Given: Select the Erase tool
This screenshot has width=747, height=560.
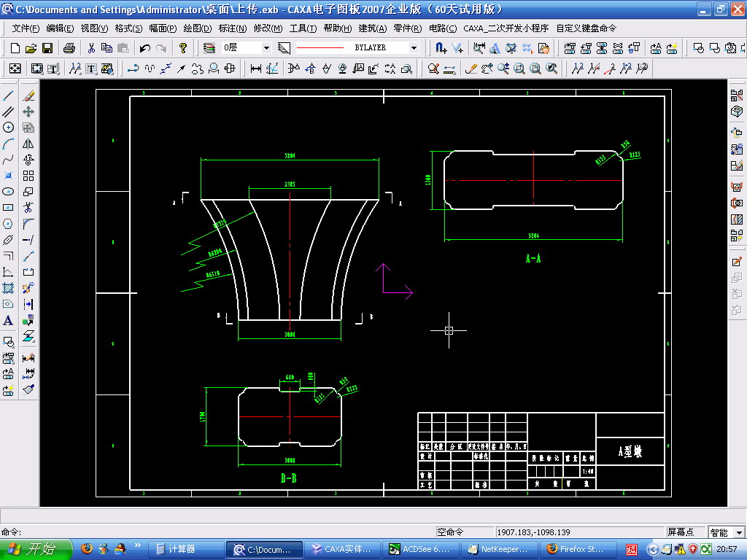Looking at the screenshot, I should click(28, 96).
